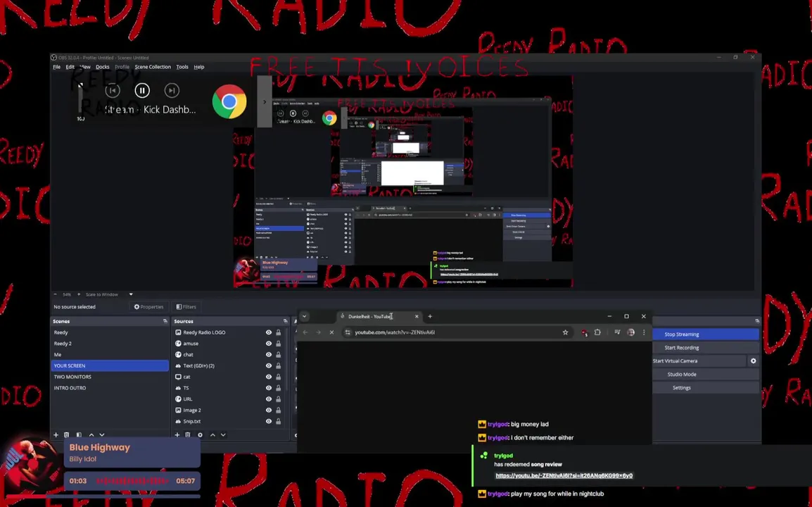This screenshot has height=507, width=812.
Task: Open scene filters icon in Scenes toolbar
Action: click(x=79, y=435)
